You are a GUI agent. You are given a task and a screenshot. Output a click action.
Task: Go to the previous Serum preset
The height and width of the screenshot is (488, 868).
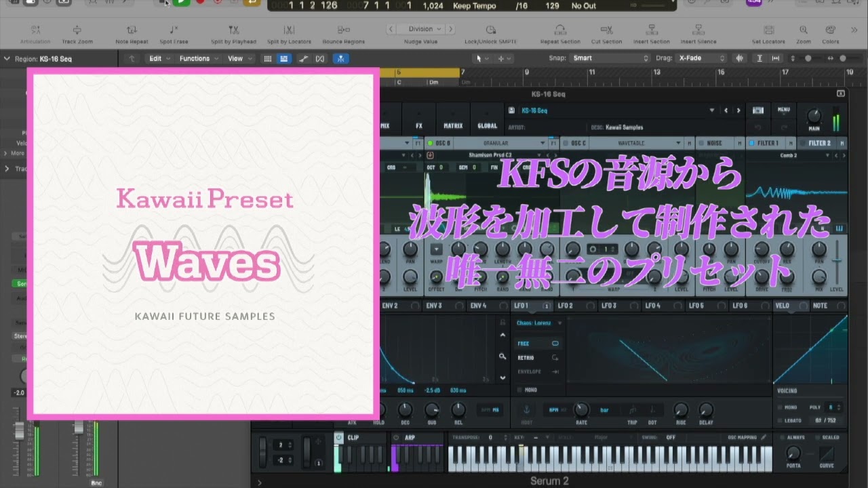726,110
